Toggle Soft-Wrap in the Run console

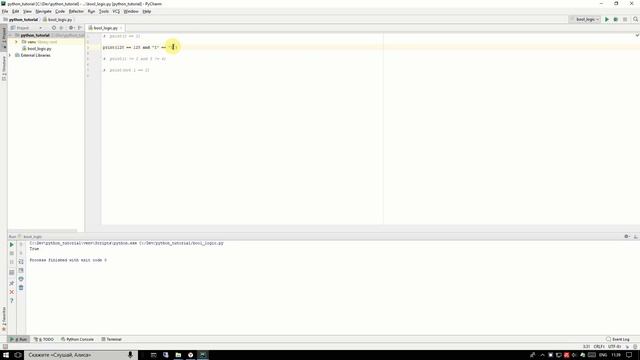tap(21, 262)
